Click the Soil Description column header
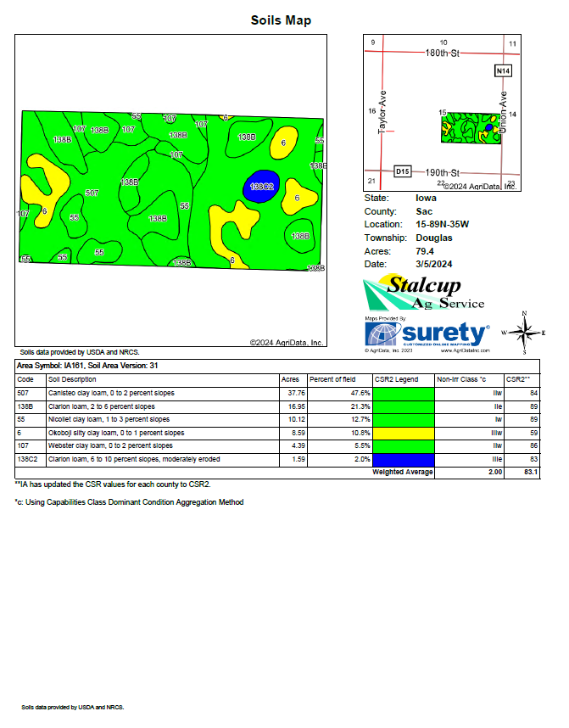 (72, 380)
